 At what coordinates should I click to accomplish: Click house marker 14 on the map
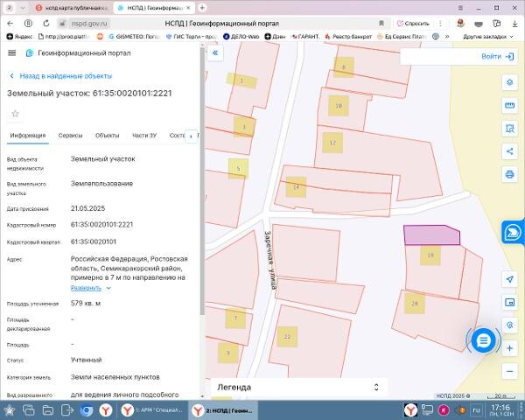296,187
